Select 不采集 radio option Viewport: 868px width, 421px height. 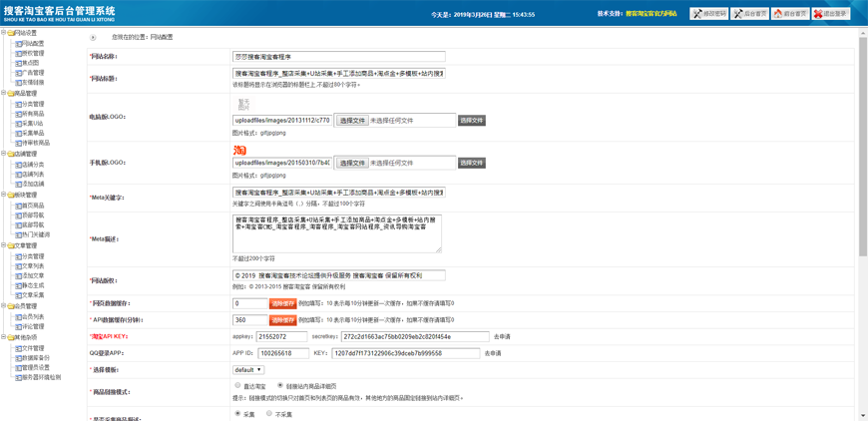coord(269,413)
